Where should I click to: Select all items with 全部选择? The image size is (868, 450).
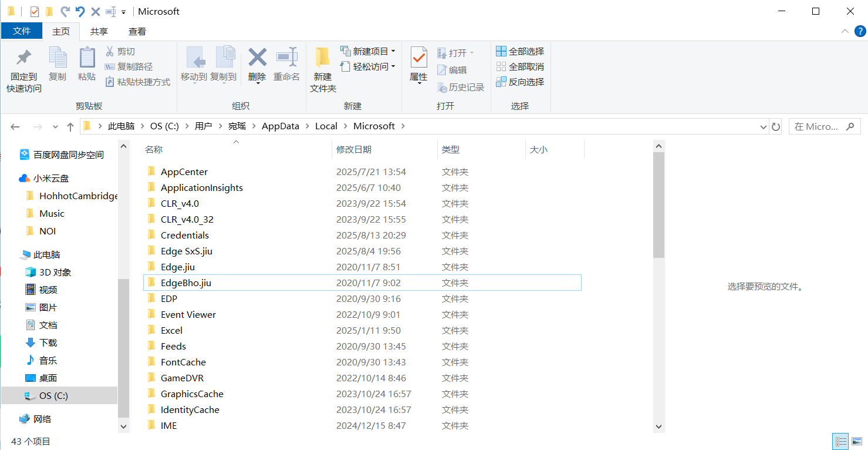[520, 52]
